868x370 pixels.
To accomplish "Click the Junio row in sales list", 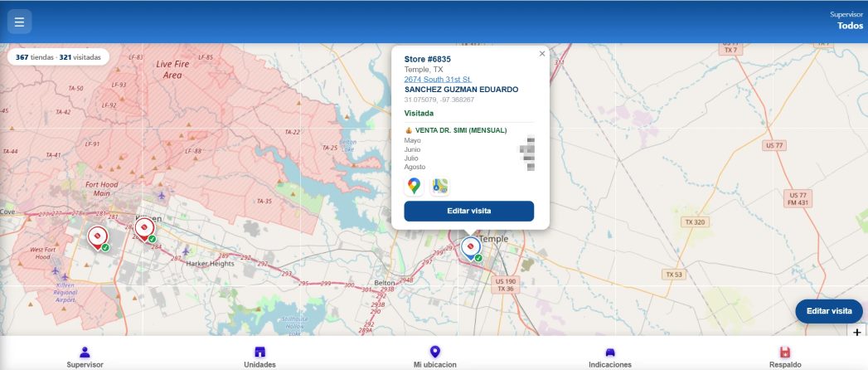I will click(469, 149).
